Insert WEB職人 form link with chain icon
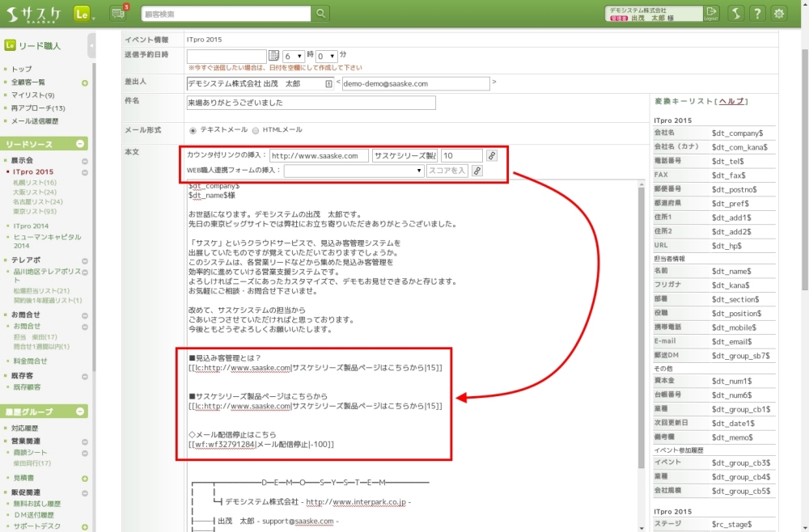The height and width of the screenshot is (532, 809). 477,171
